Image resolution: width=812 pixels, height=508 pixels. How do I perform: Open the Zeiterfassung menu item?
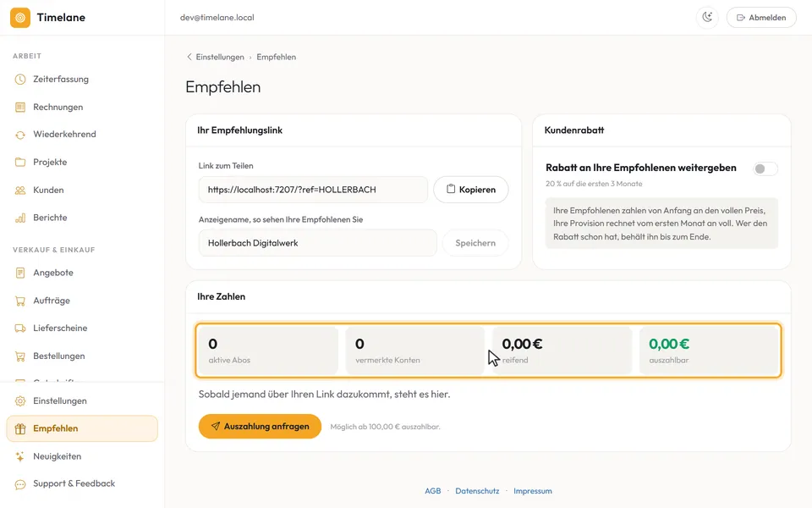coord(82,80)
